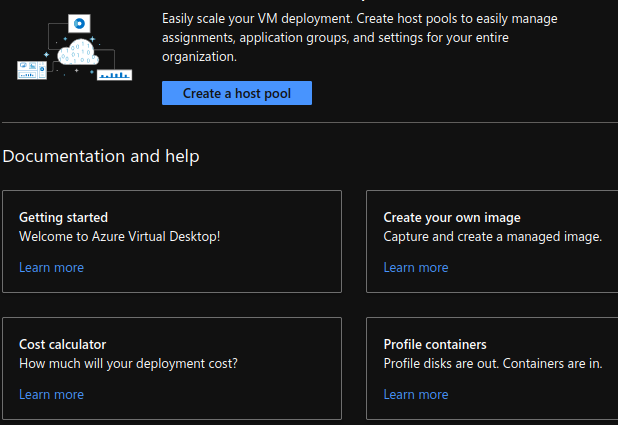Click the cloud host pool illustration
Image resolution: width=618 pixels, height=425 pixels.
[x=74, y=47]
